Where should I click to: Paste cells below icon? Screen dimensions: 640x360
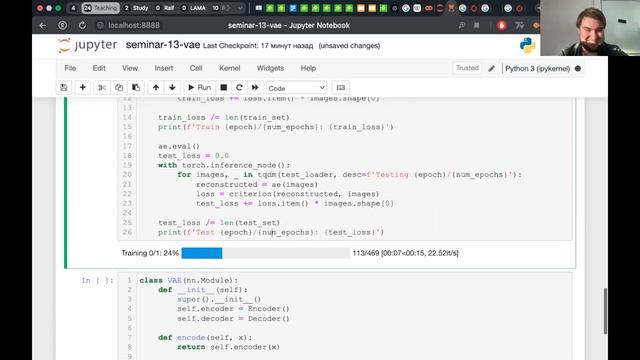[x=136, y=88]
